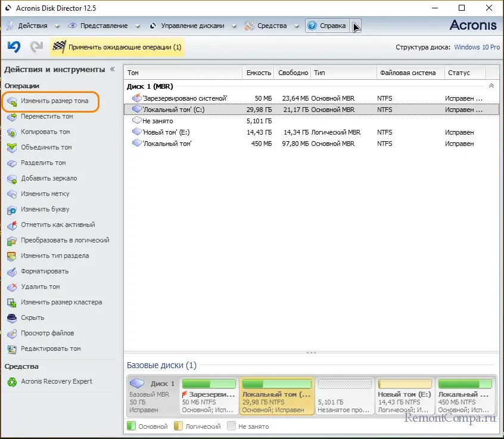Open the Действия menu
The image size is (504, 439).
(x=32, y=26)
